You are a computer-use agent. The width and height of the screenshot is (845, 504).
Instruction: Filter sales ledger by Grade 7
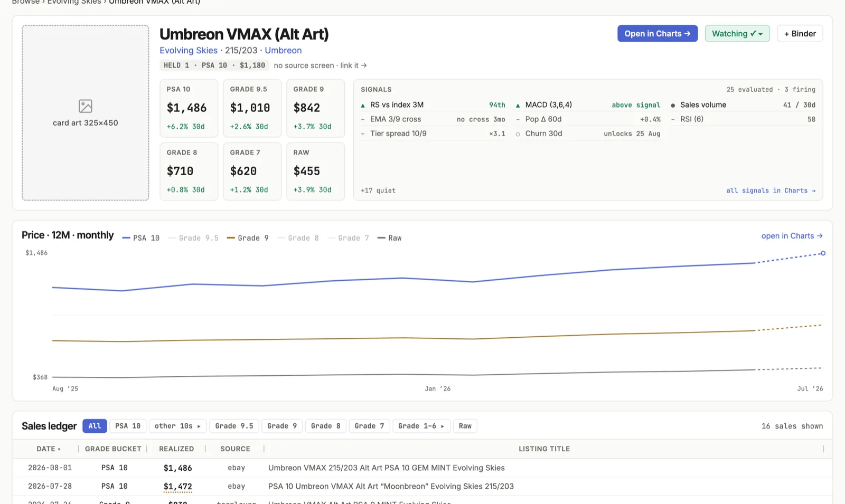click(369, 426)
